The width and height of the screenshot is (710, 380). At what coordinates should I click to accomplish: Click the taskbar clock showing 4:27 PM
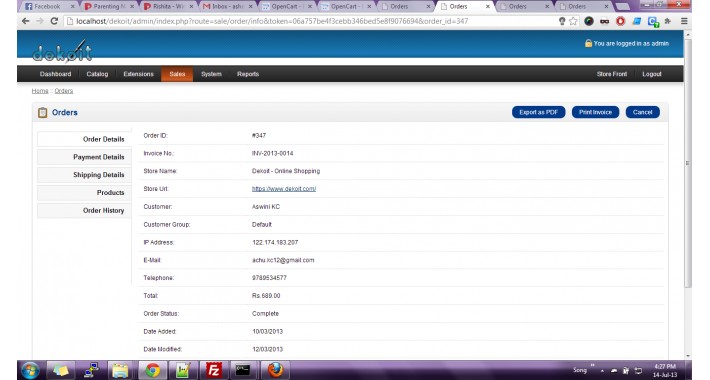pos(665,370)
